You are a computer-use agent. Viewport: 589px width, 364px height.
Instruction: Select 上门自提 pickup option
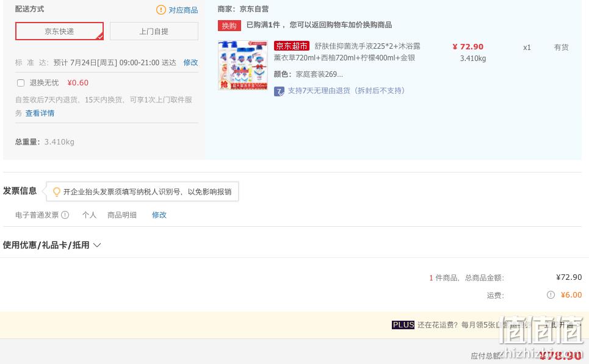click(x=154, y=31)
